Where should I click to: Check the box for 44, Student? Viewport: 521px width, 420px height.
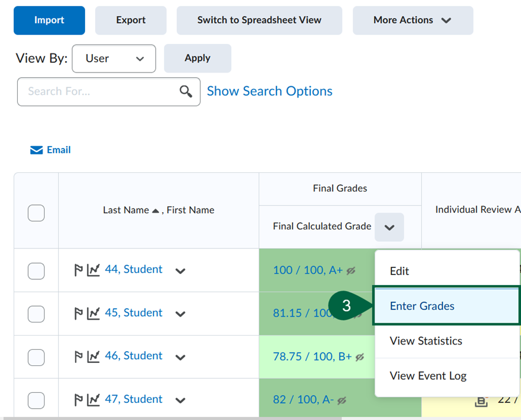(36, 270)
